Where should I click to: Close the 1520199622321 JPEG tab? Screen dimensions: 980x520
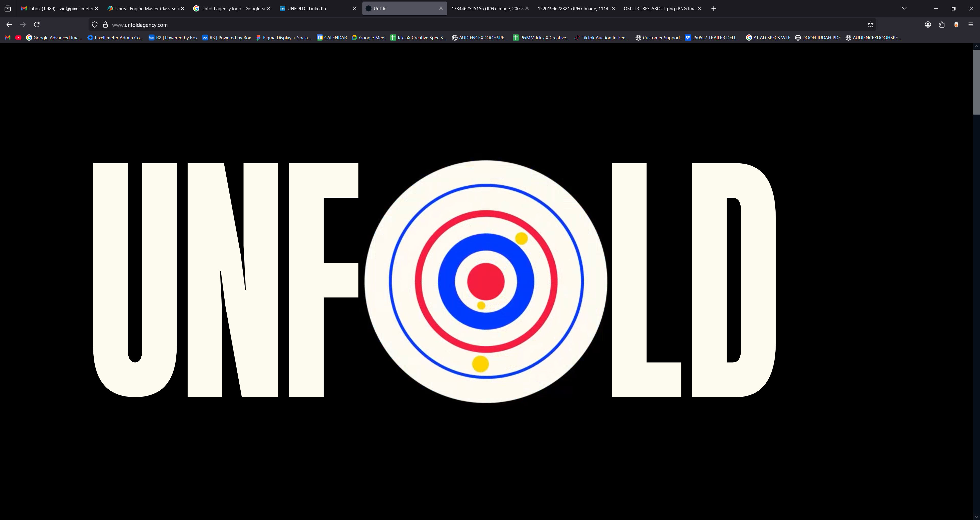click(x=613, y=8)
